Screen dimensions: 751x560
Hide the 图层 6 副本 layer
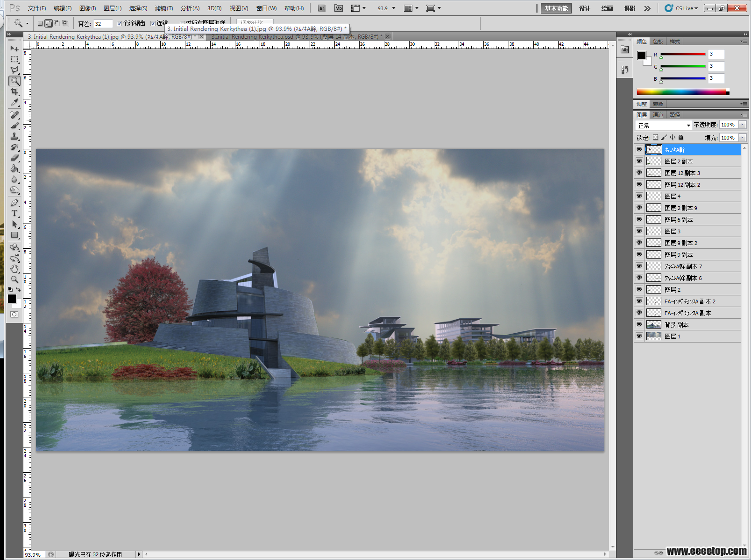(x=639, y=219)
